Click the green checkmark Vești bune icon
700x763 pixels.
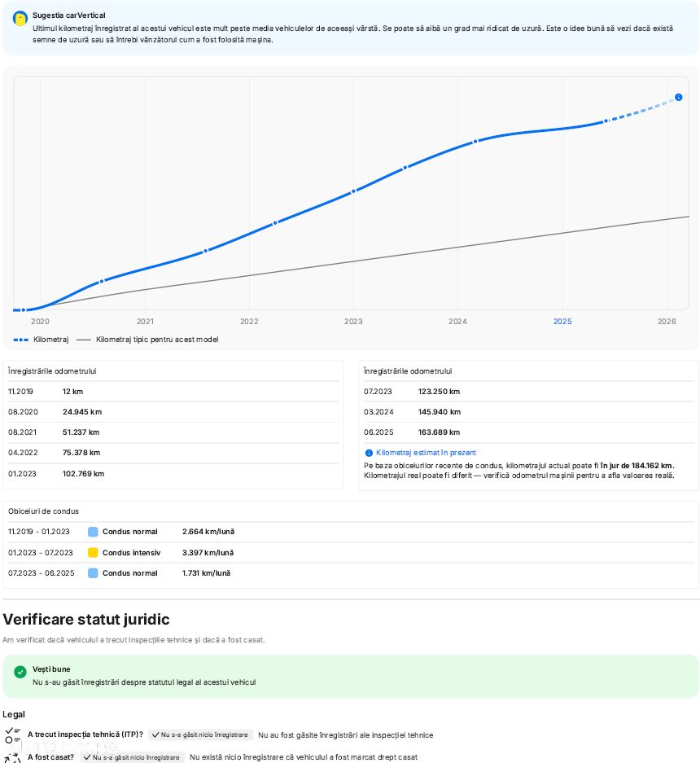[x=20, y=672]
